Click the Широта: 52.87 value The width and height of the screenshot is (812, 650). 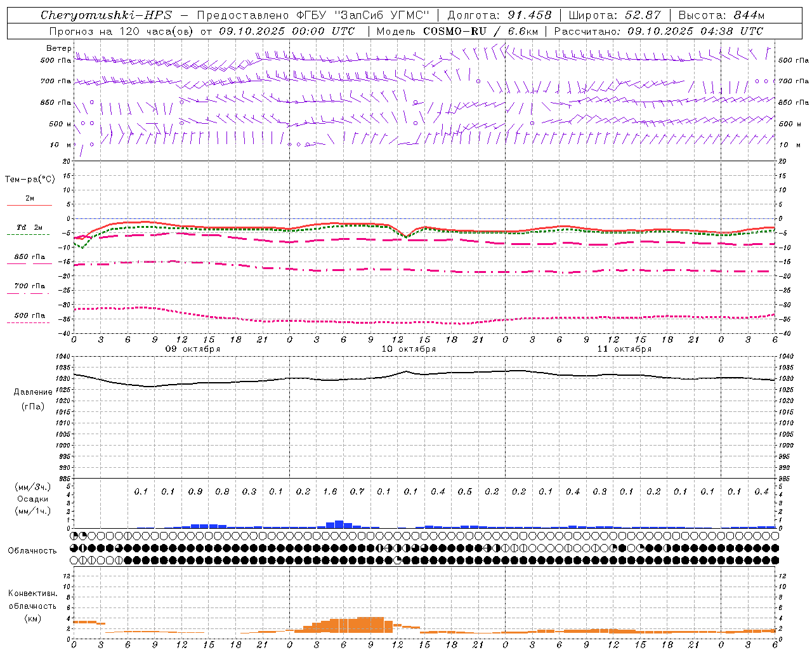[x=615, y=15]
